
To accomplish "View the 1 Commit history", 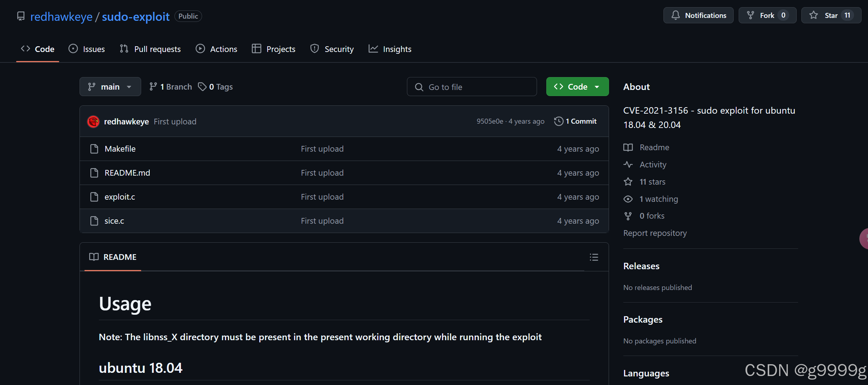I will coord(575,122).
